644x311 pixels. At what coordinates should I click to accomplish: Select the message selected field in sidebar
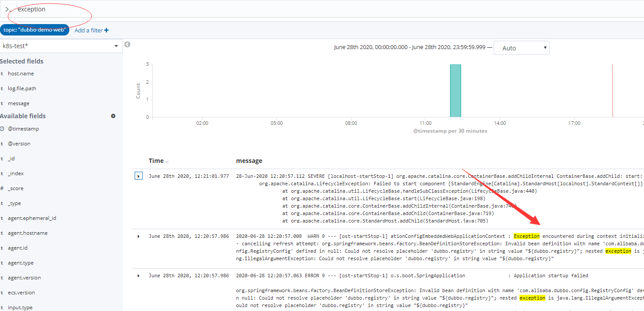click(x=18, y=103)
